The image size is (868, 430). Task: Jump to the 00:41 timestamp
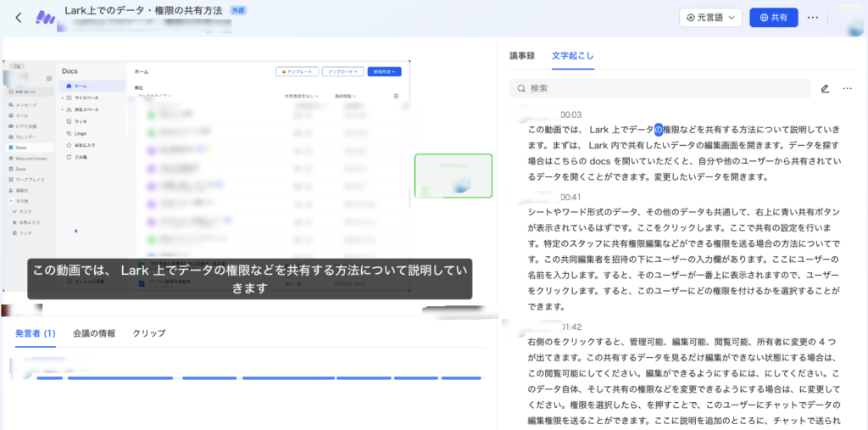click(x=570, y=198)
